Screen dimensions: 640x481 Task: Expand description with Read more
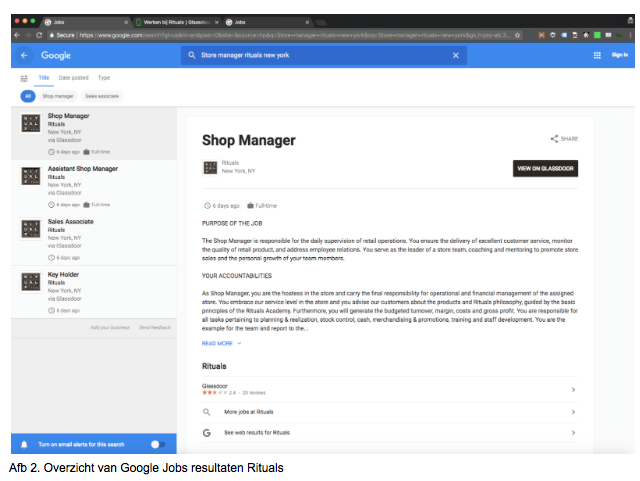(x=222, y=343)
